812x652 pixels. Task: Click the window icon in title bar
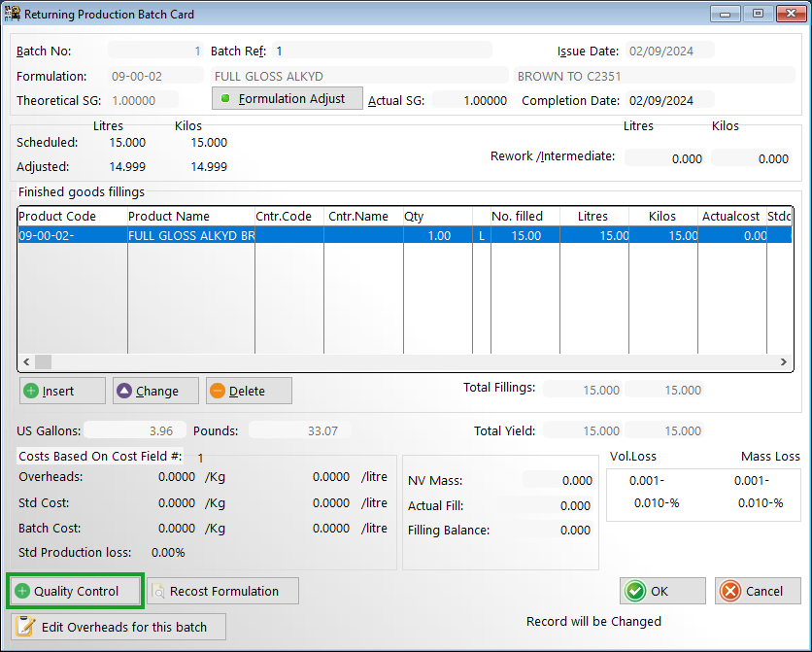click(x=13, y=15)
